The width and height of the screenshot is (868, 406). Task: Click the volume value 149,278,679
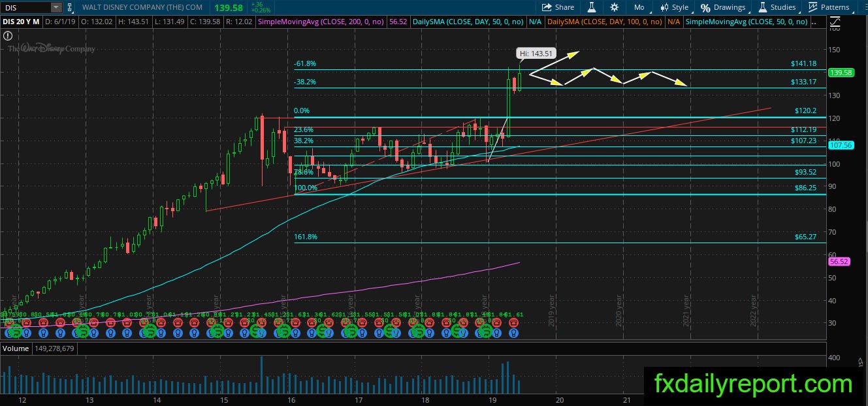(x=54, y=348)
